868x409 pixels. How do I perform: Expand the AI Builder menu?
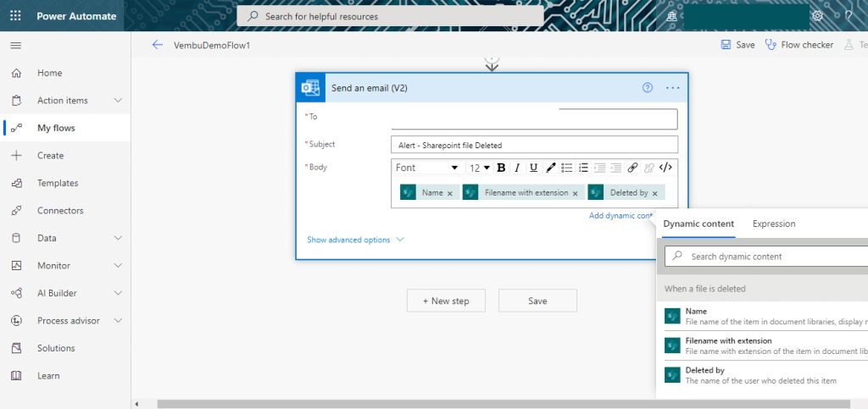click(x=118, y=294)
